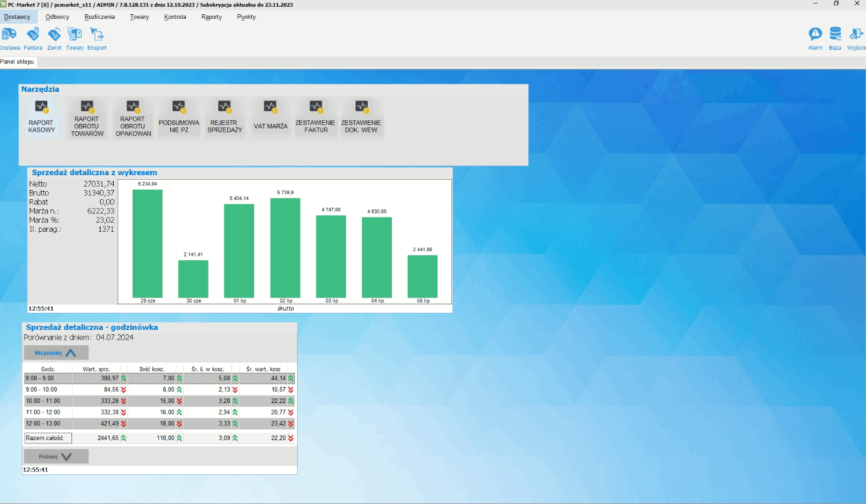The image size is (866, 504).
Task: Click the Razem całość summary cell
Action: point(48,438)
